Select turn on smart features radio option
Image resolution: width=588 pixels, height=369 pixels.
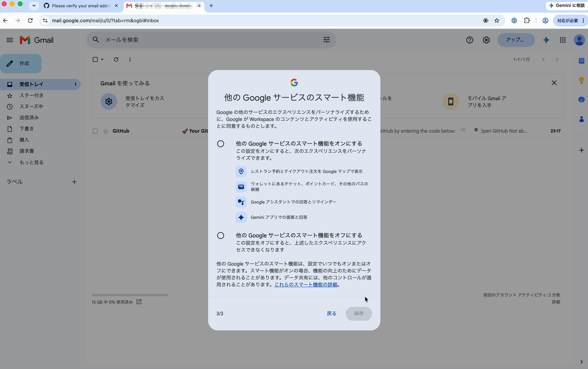coord(220,144)
